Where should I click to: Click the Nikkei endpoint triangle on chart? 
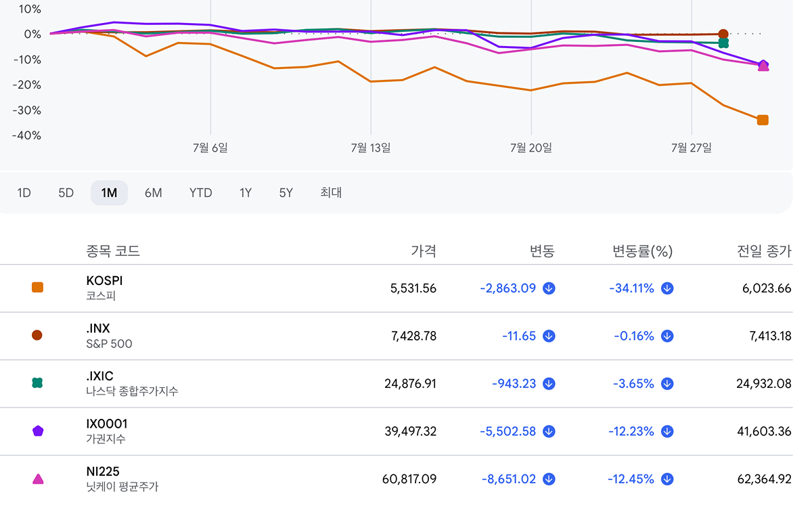763,67
